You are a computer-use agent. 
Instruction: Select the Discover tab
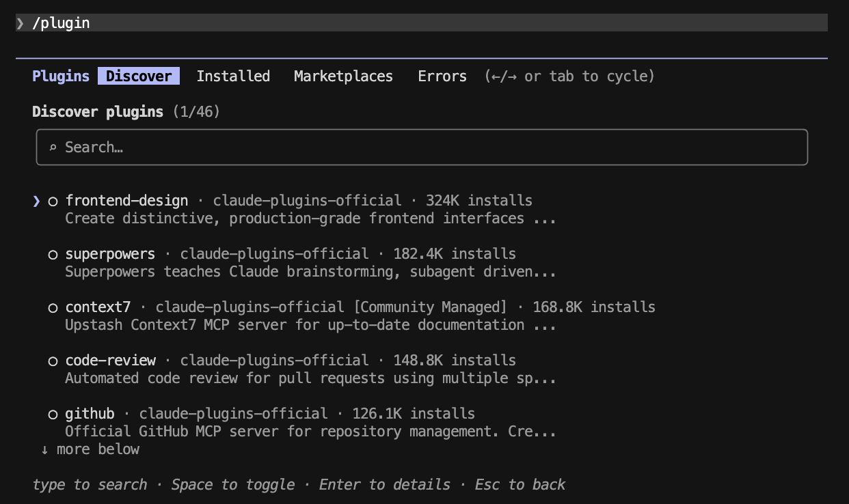coord(139,76)
